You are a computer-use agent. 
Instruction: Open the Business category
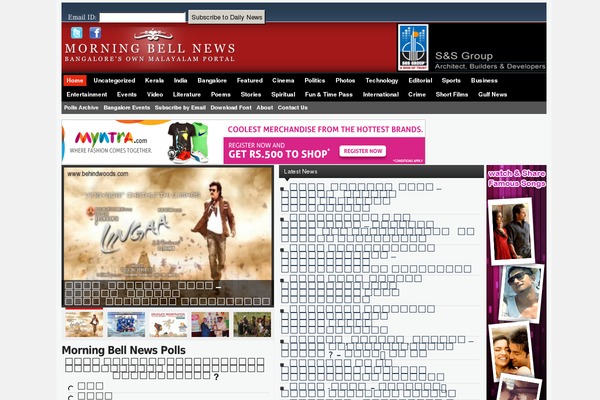tap(484, 80)
